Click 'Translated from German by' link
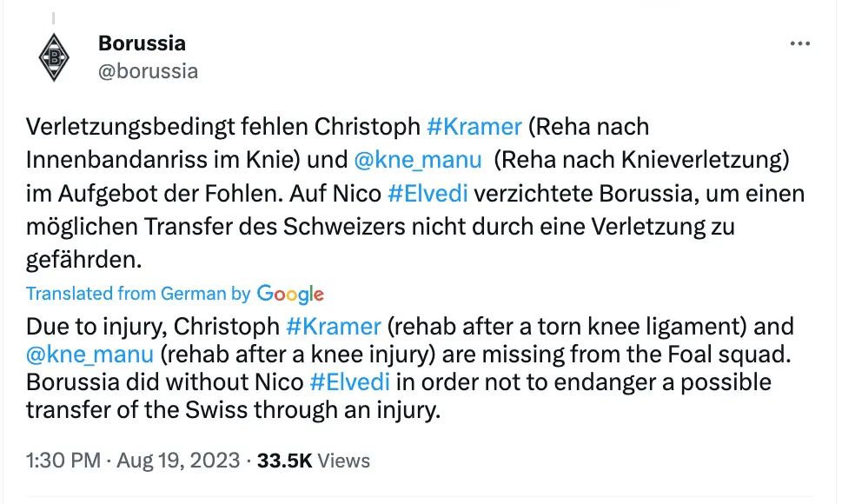This screenshot has height=504, width=855. (x=138, y=295)
